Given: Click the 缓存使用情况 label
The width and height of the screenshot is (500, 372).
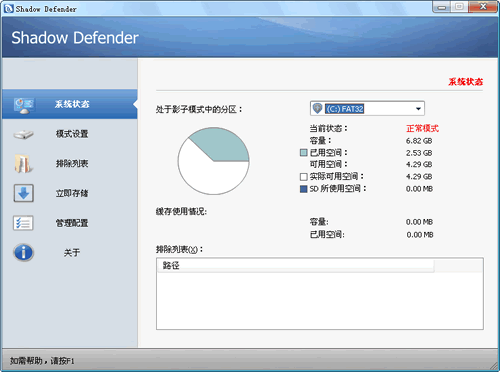Looking at the screenshot, I should point(181,211).
